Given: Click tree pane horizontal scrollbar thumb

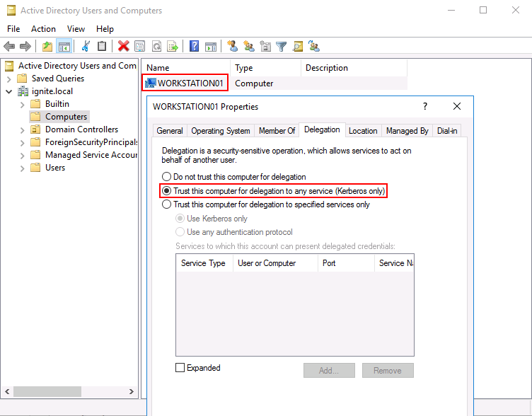Looking at the screenshot, I should (x=47, y=391).
